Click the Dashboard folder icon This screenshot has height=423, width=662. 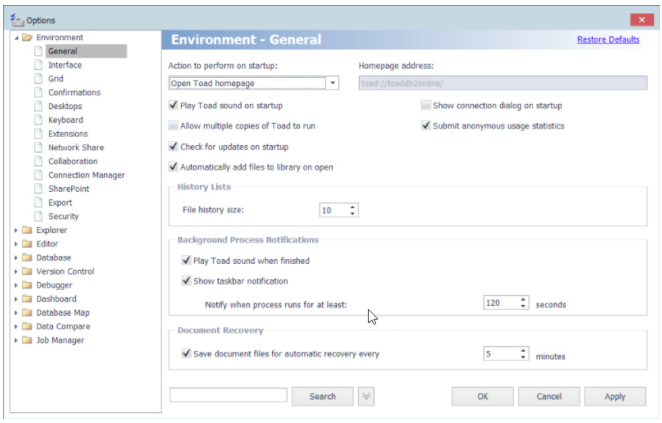[x=27, y=299]
